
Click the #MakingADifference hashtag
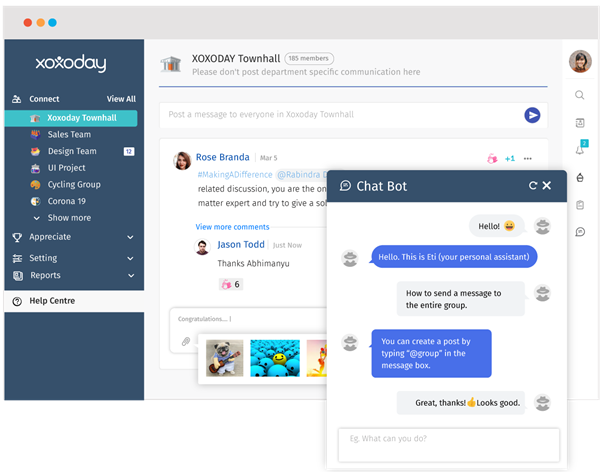[235, 175]
